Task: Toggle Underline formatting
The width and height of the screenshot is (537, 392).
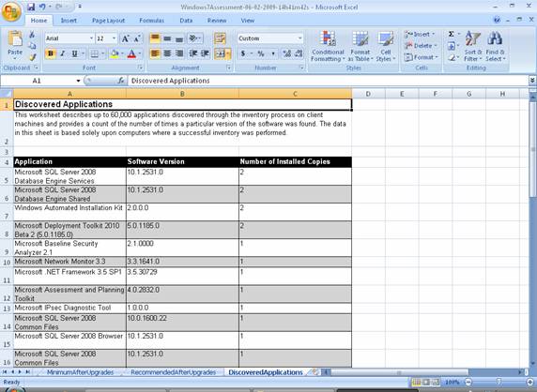Action: point(75,53)
